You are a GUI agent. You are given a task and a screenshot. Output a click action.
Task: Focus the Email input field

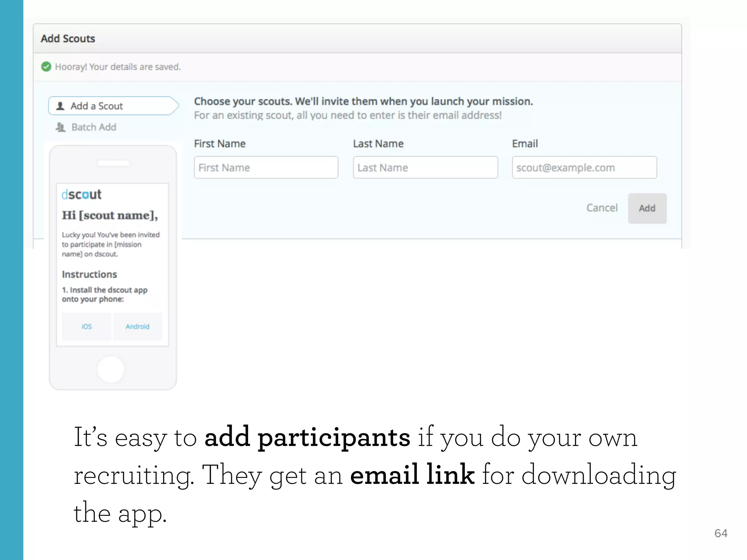coord(584,167)
